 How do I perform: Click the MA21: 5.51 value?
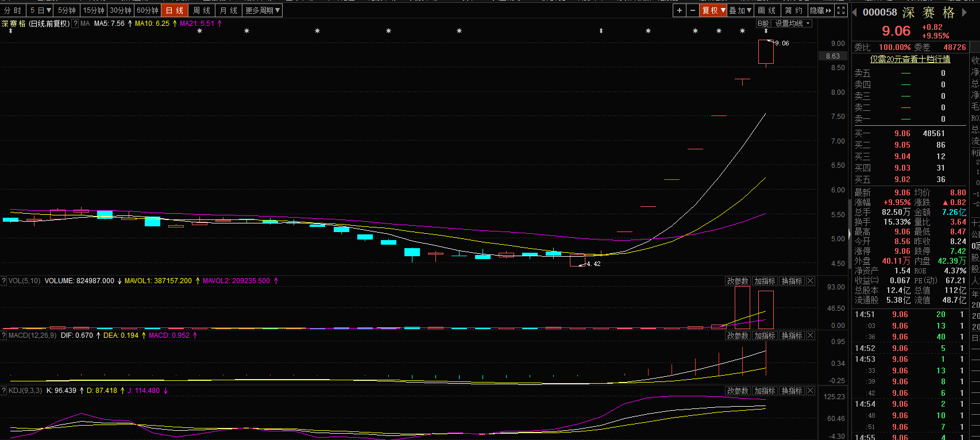(x=197, y=24)
